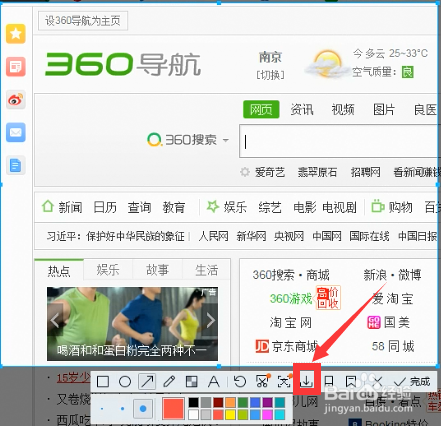The width and height of the screenshot is (441, 426).
Task: Click the [切换] city switch link
Action: 270,75
